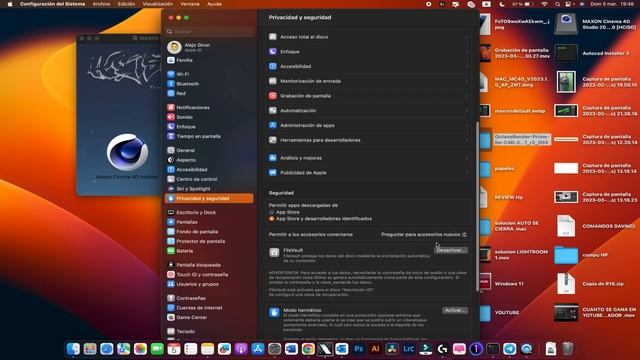The height and width of the screenshot is (360, 640).
Task: Select COMANDOS DAVINCI file on desktop
Action: point(566,226)
